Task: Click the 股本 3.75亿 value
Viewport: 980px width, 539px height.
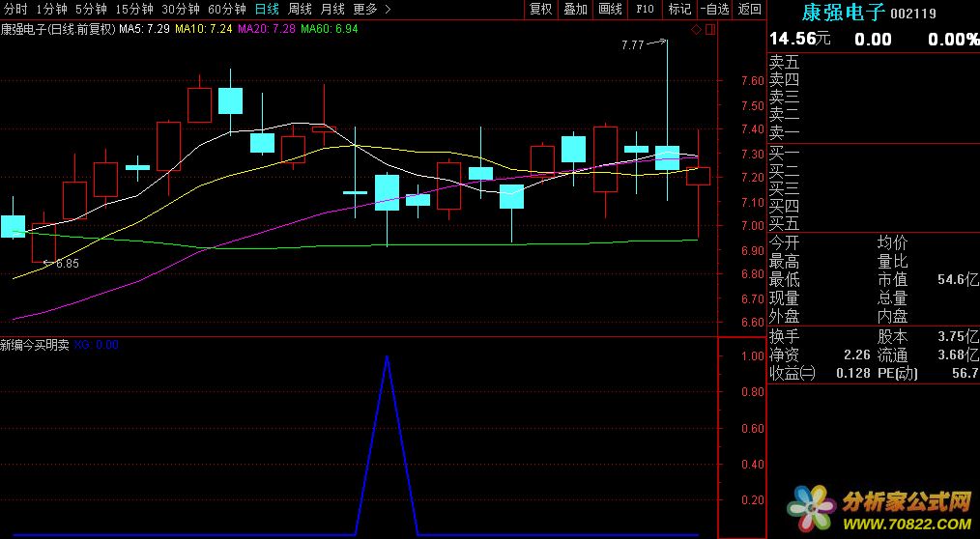Action: (958, 337)
